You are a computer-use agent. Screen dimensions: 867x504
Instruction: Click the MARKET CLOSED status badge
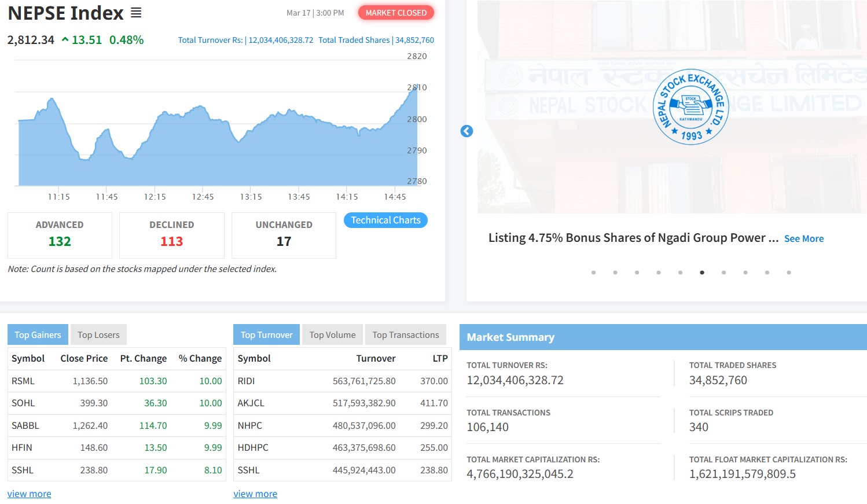click(x=396, y=13)
